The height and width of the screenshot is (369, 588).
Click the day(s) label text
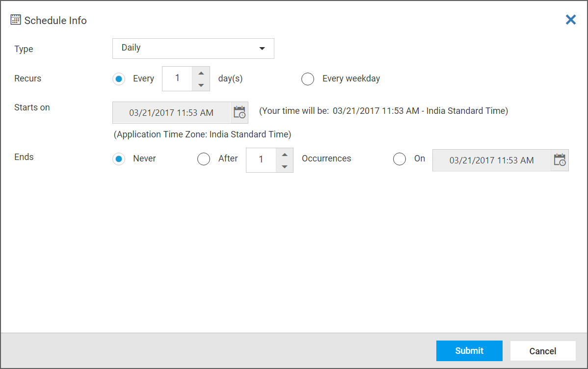click(x=230, y=79)
